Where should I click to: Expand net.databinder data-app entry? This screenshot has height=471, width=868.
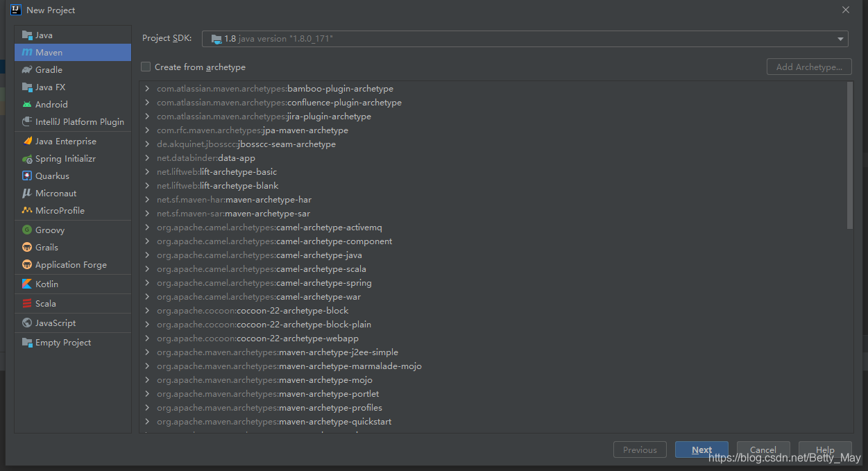coord(147,158)
